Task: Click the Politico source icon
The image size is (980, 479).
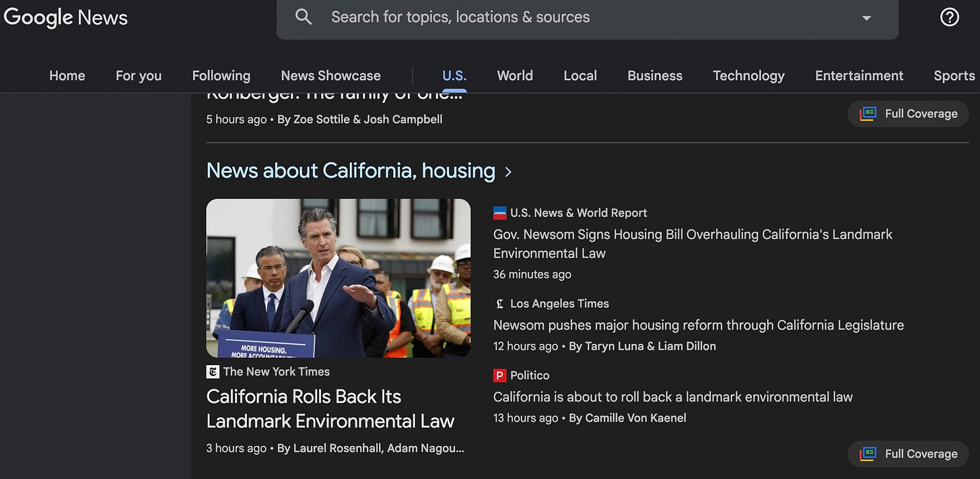Action: pos(499,375)
